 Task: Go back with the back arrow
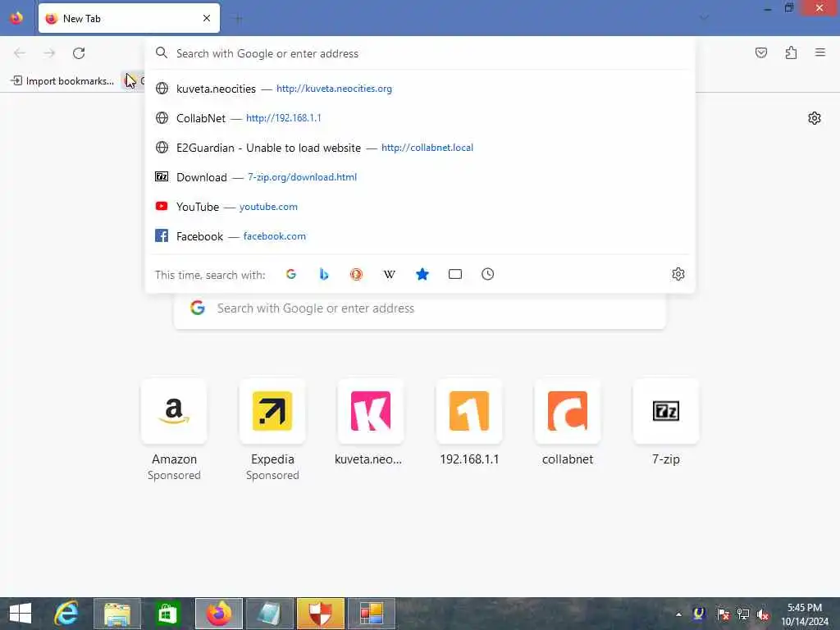point(20,53)
